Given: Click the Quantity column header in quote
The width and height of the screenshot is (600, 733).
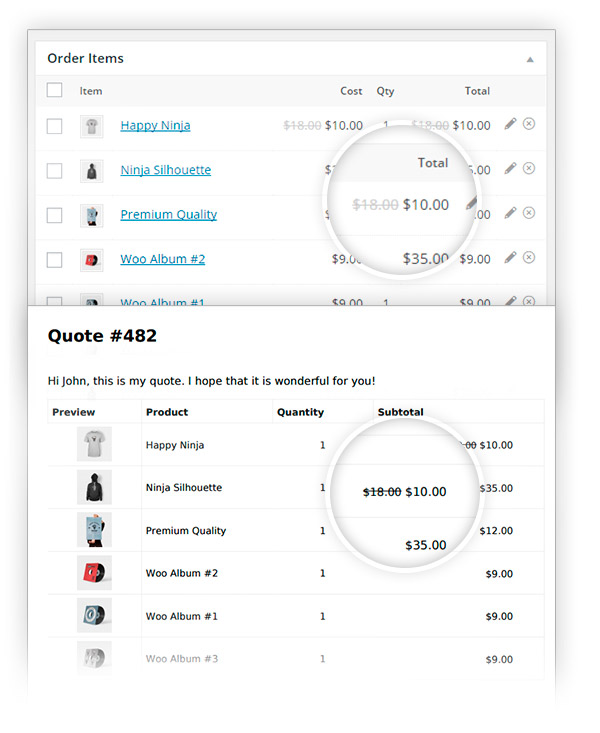Looking at the screenshot, I should pos(300,412).
